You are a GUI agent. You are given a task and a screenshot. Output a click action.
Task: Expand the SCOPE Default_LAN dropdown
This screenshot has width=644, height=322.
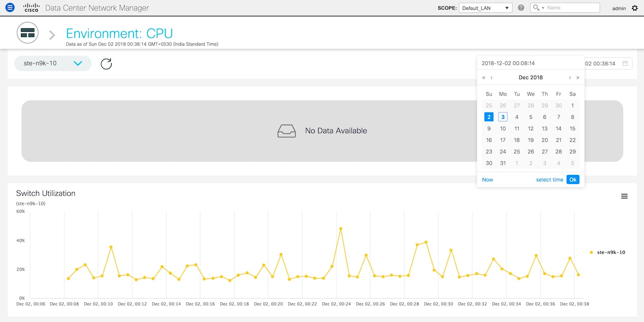click(x=485, y=8)
